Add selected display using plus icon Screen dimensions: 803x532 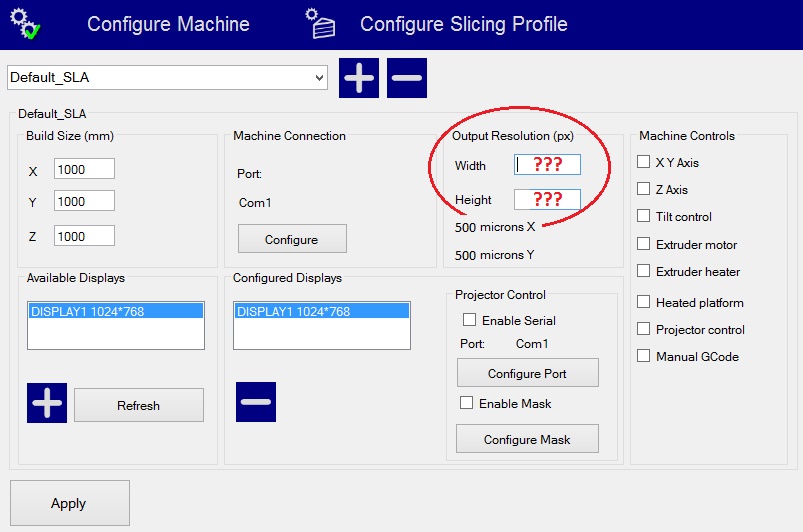[47, 402]
